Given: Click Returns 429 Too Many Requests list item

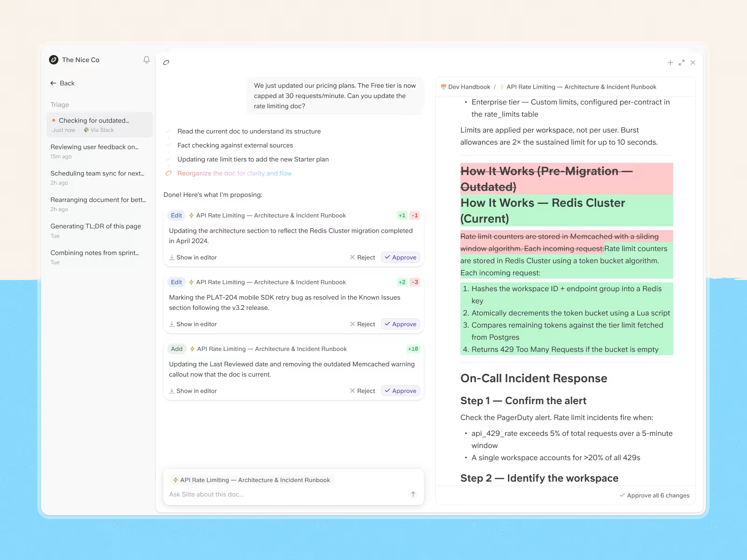Looking at the screenshot, I should (x=565, y=349).
